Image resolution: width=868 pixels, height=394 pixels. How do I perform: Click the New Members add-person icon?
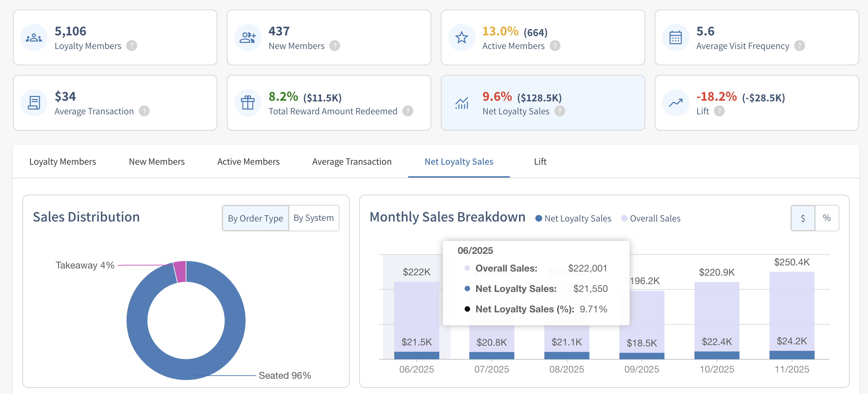pos(248,37)
